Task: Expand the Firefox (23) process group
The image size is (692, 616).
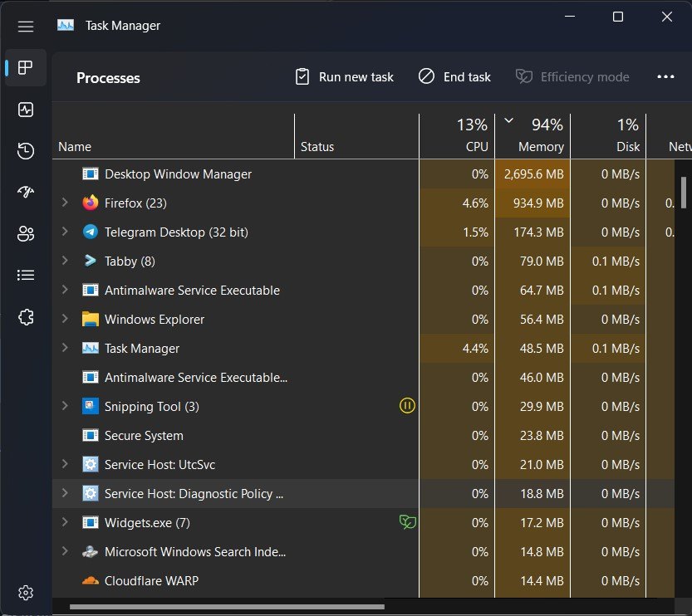Action: [x=65, y=203]
